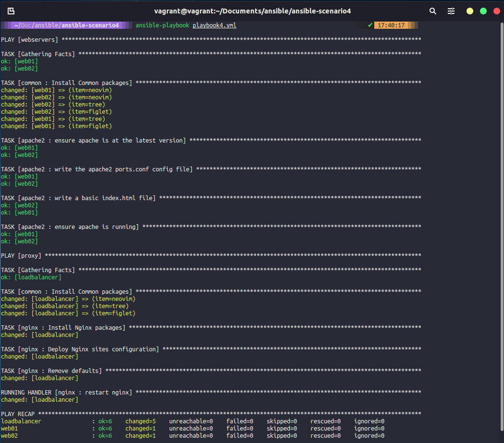This screenshot has width=504, height=443.
Task: Click the green checkmark status in prompt
Action: coord(370,25)
